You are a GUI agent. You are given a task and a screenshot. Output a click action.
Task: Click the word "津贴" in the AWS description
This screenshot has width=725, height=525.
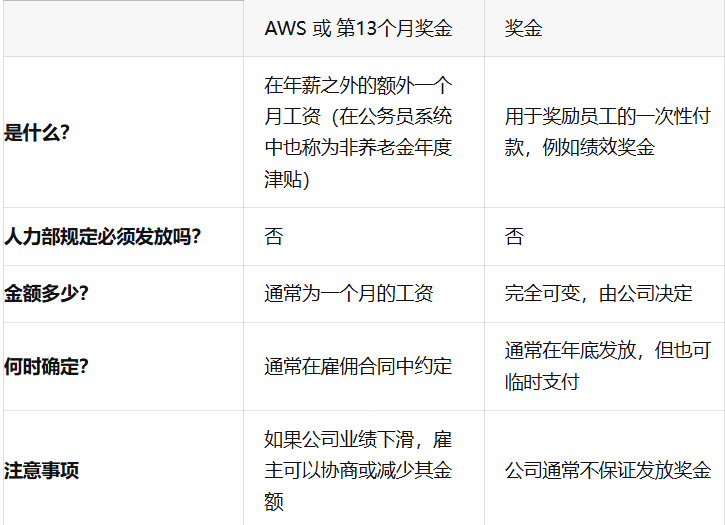[283, 181]
